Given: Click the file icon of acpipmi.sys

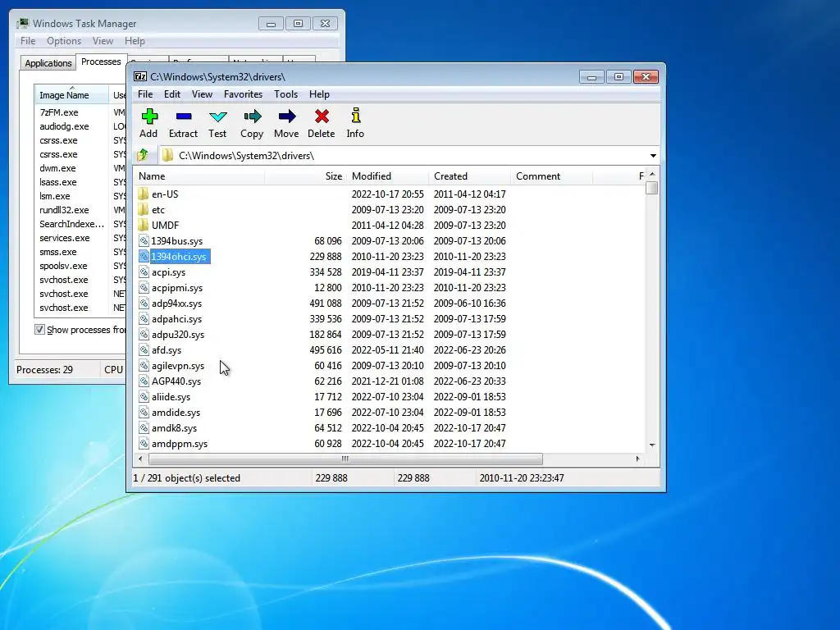Looking at the screenshot, I should (x=144, y=287).
